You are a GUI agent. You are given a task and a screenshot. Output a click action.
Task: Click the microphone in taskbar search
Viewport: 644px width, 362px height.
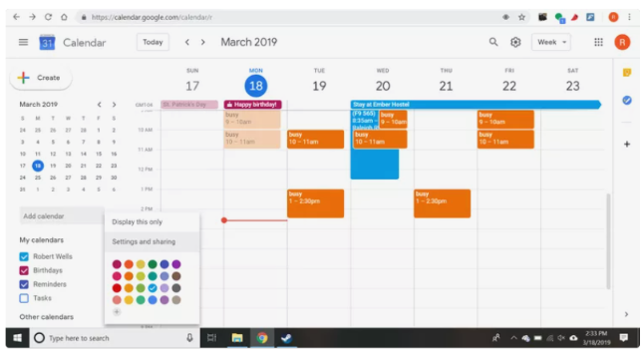[x=189, y=338]
